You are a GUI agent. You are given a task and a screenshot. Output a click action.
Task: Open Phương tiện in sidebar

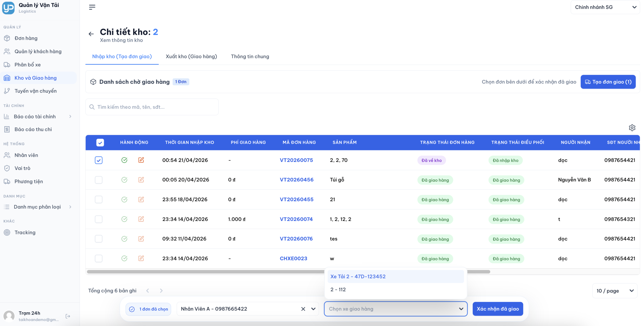38,182
